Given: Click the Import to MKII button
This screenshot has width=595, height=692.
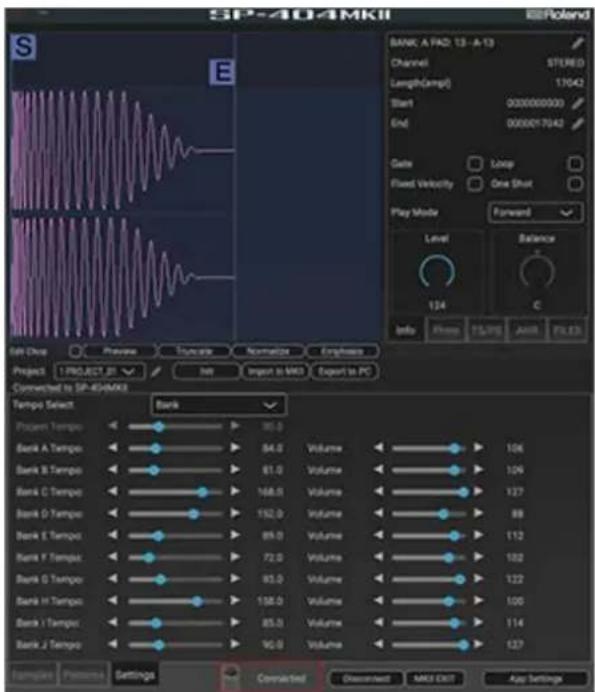Looking at the screenshot, I should coord(275,372).
